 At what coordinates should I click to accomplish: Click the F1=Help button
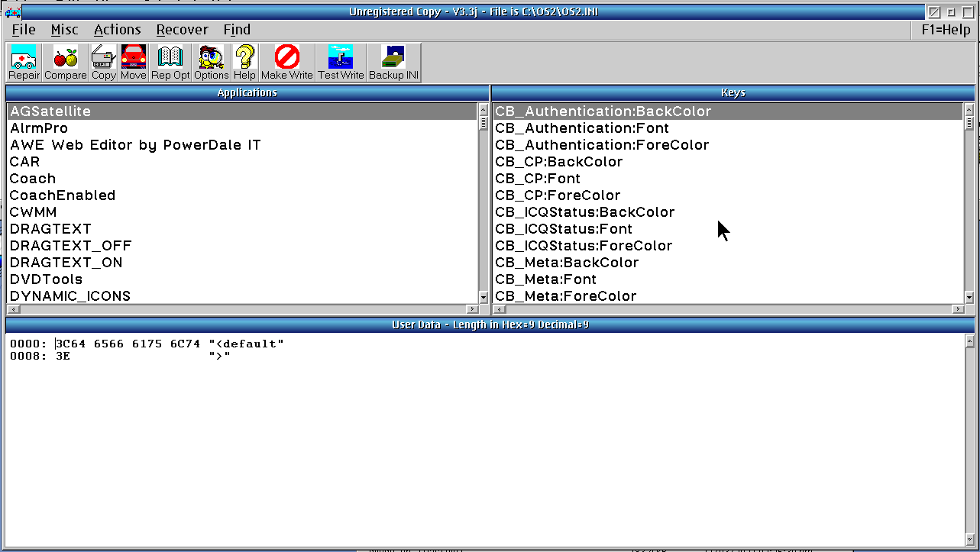point(946,30)
